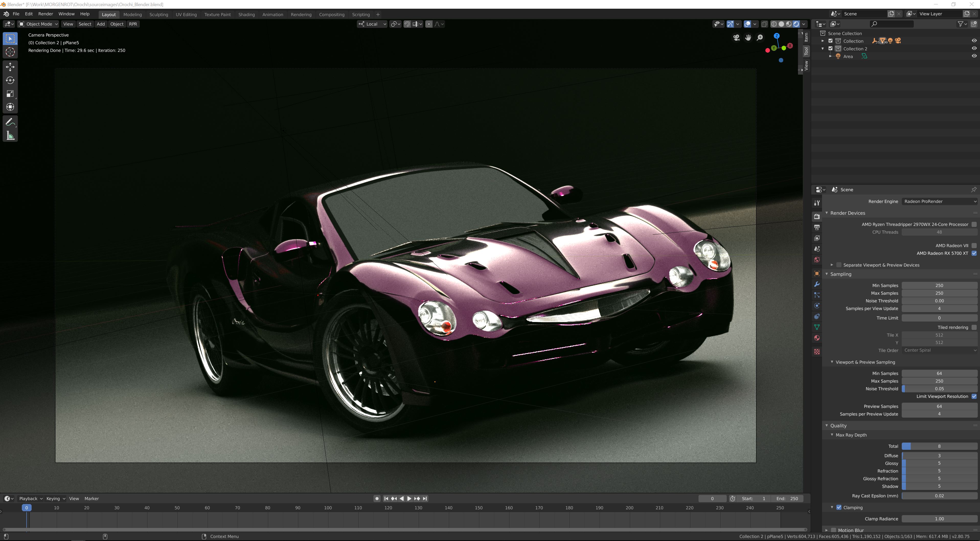Open the Object Data mesh properties tab
This screenshot has height=541, width=980.
point(817,327)
